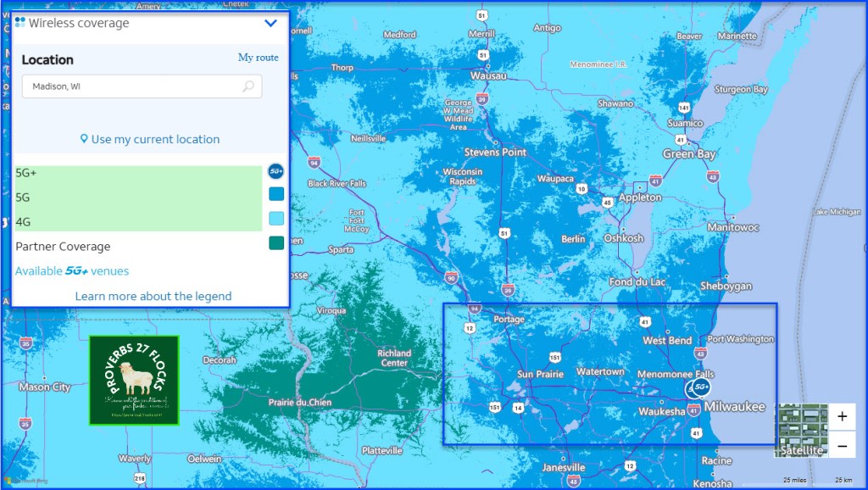Screen dimensions: 868x490
Task: Click the Partner Coverage teal color swatch
Action: coord(276,243)
